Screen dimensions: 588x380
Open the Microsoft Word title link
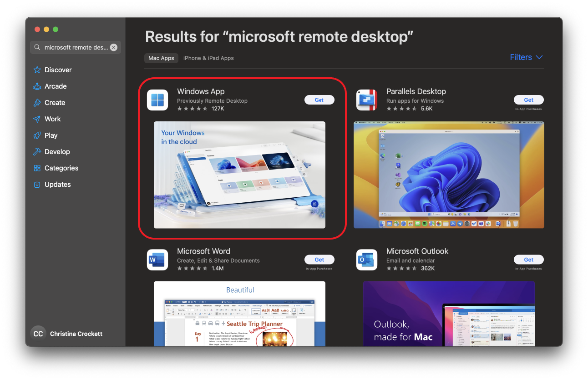click(203, 251)
